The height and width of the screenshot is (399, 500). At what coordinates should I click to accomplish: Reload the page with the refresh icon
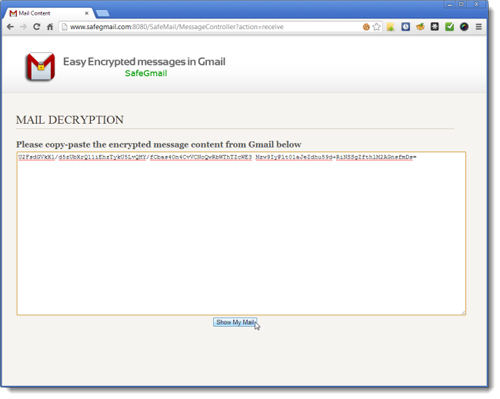[37, 27]
